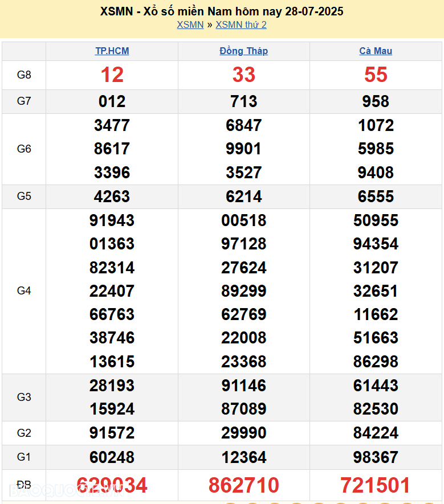Click the G6 number 9901

(244, 149)
